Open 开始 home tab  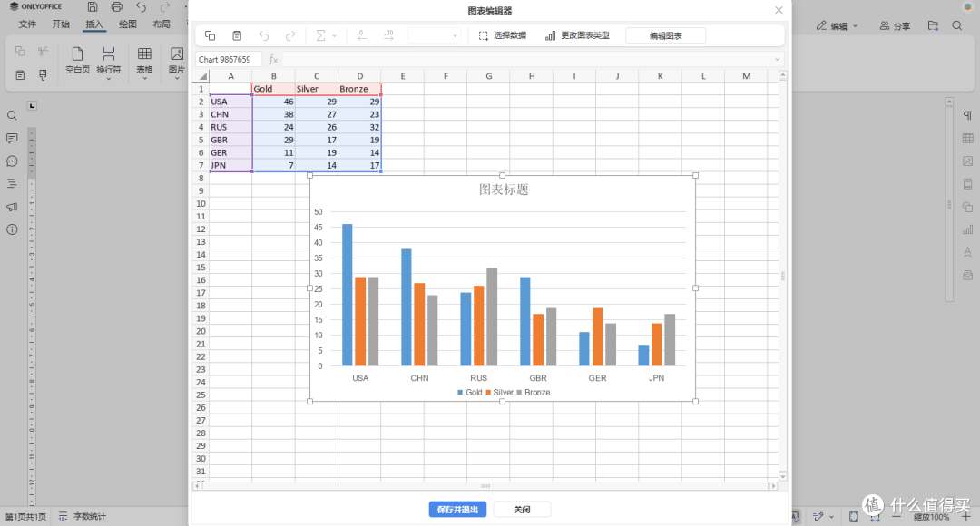point(61,24)
